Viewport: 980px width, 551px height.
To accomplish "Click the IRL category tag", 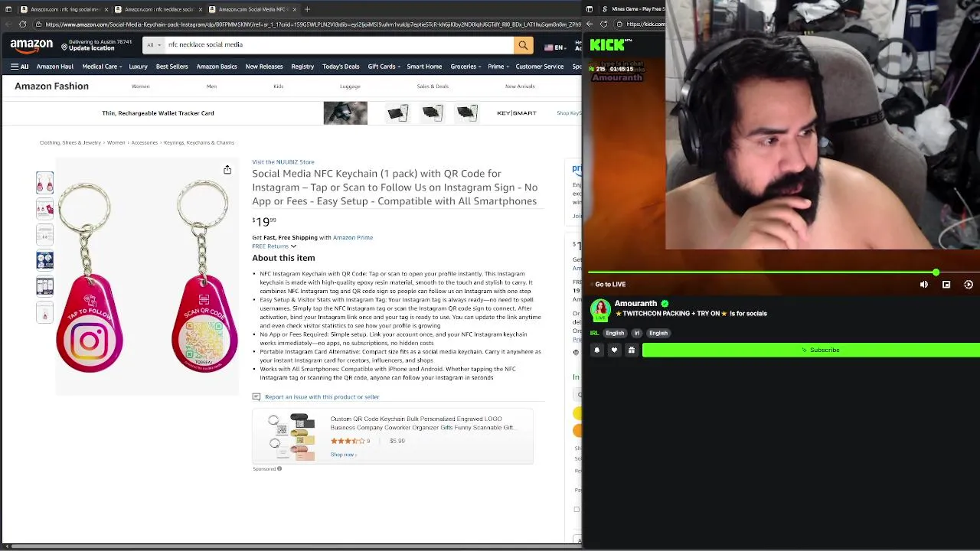I will (x=594, y=333).
